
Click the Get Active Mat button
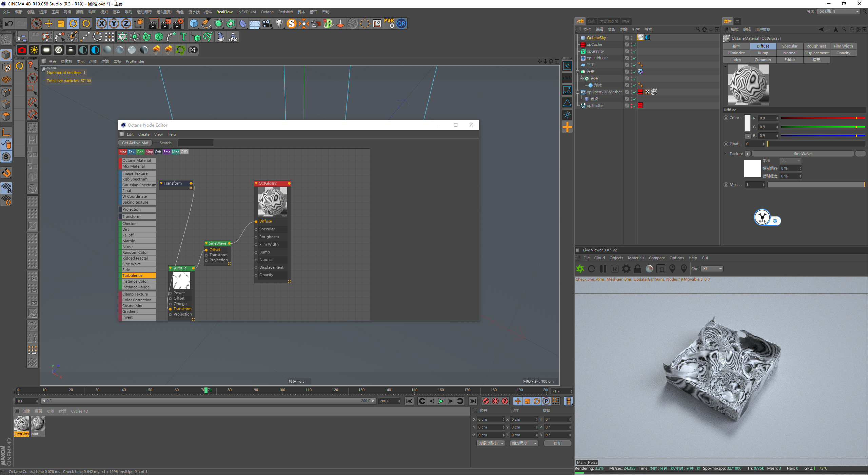click(135, 143)
